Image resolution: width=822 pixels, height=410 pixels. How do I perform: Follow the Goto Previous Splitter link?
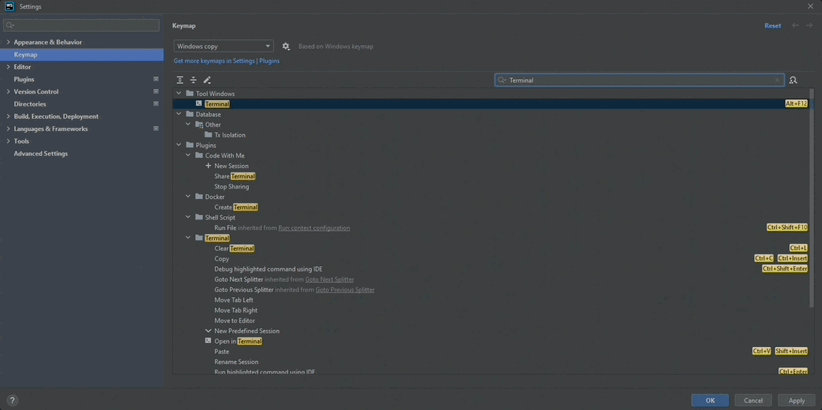pyautogui.click(x=345, y=289)
